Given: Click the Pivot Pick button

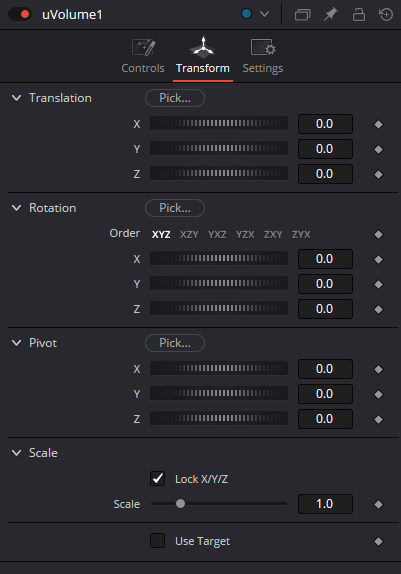Looking at the screenshot, I should 175,343.
